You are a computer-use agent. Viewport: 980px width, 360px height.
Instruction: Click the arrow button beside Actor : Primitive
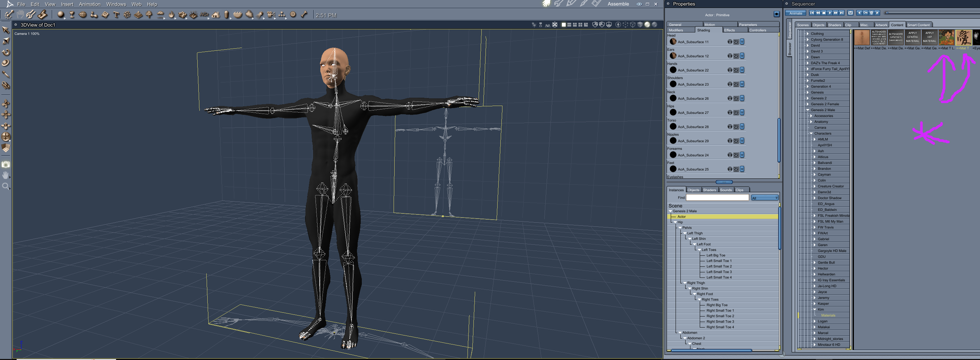[776, 14]
